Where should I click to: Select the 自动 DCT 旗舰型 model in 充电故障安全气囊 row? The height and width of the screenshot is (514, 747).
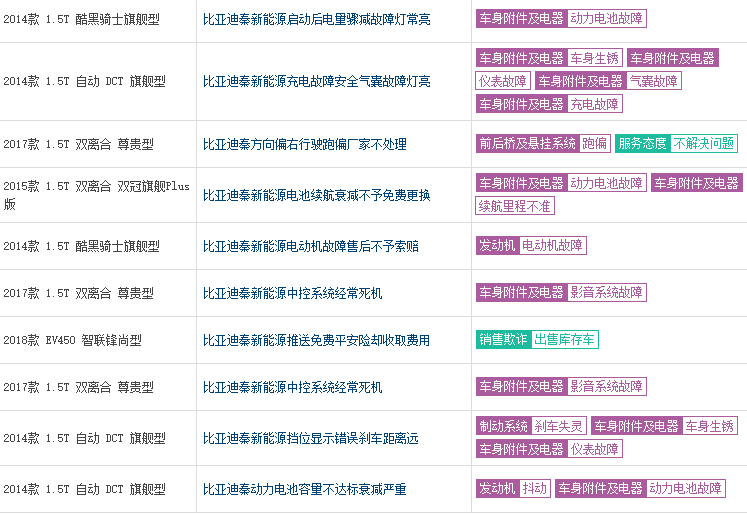click(84, 81)
